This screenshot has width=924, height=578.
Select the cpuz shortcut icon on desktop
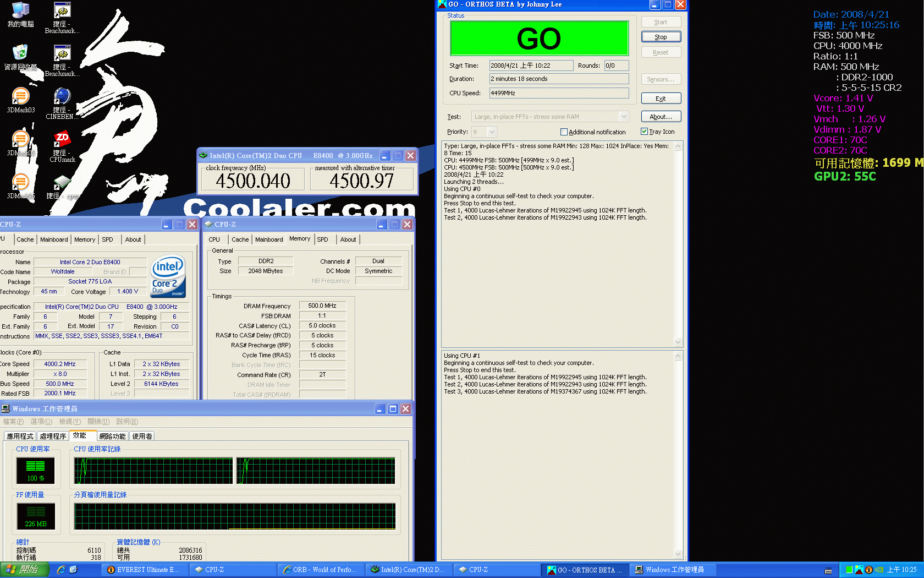pyautogui.click(x=62, y=182)
